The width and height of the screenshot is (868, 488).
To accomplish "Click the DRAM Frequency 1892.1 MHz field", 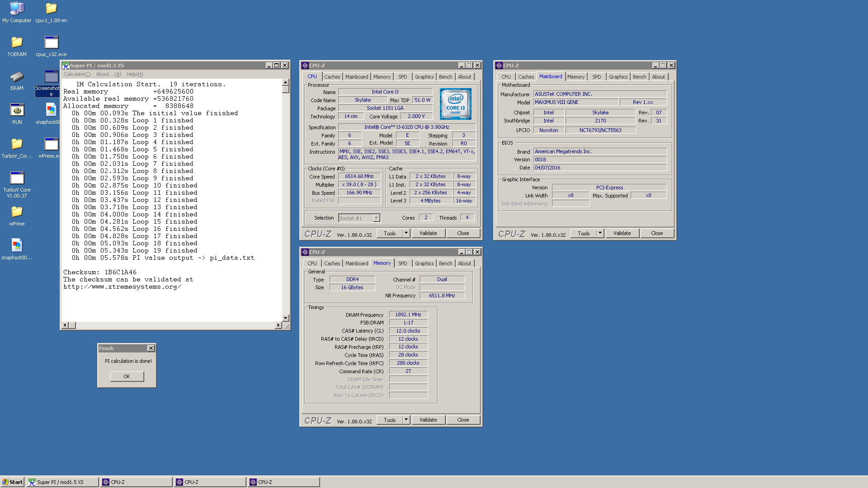I will point(408,315).
